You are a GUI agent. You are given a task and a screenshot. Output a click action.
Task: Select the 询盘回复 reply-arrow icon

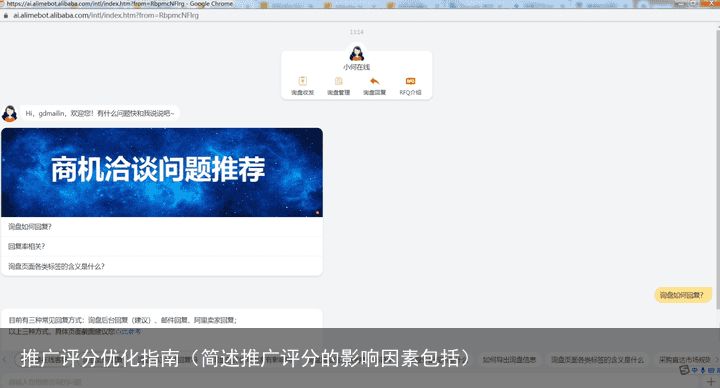tap(374, 81)
